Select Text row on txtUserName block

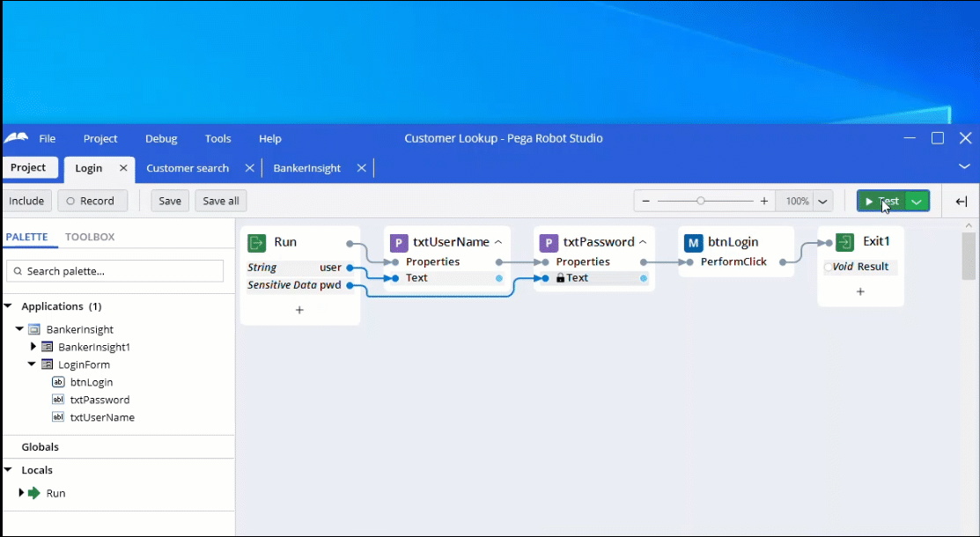coord(447,278)
